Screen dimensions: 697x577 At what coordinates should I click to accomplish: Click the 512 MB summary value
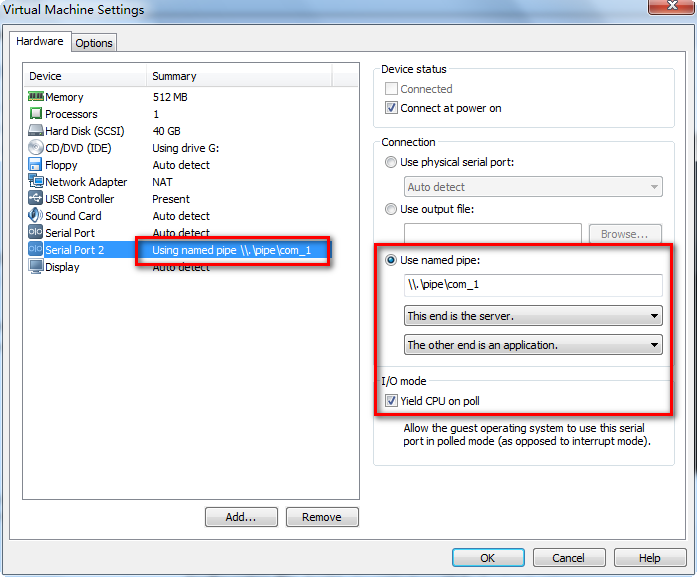tap(170, 97)
